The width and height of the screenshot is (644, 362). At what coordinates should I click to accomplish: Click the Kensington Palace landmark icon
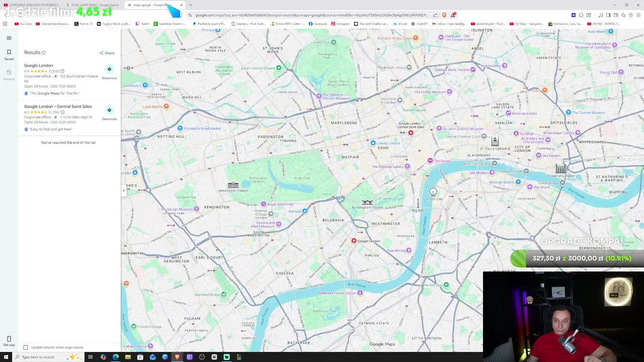click(233, 185)
